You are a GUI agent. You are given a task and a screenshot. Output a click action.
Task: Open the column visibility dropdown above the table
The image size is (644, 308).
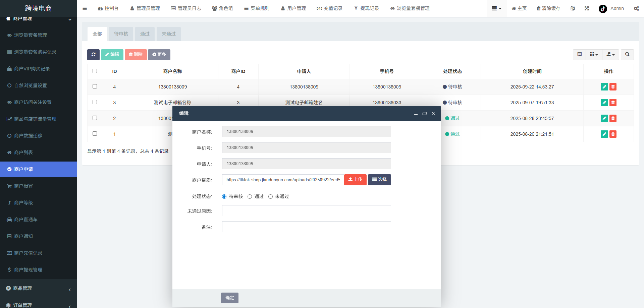(x=593, y=55)
